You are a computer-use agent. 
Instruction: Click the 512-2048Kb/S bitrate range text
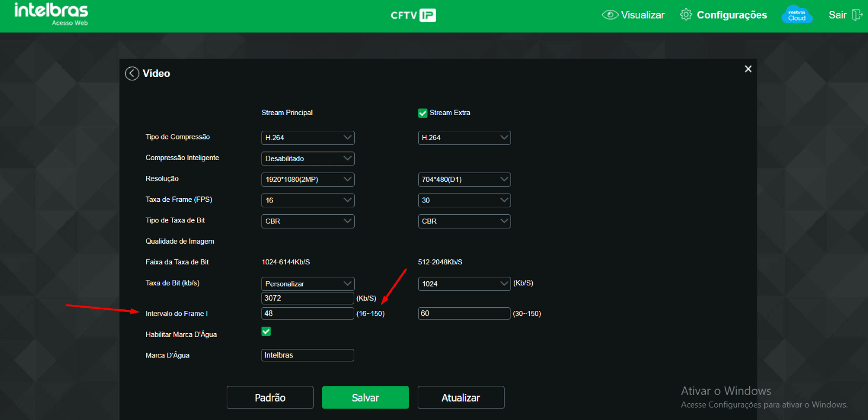[x=441, y=262]
